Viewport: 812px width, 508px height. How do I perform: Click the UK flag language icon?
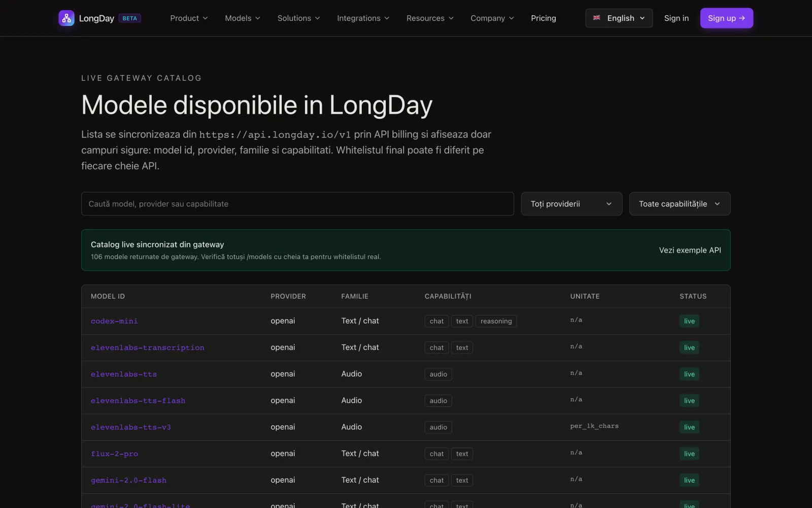coord(597,18)
